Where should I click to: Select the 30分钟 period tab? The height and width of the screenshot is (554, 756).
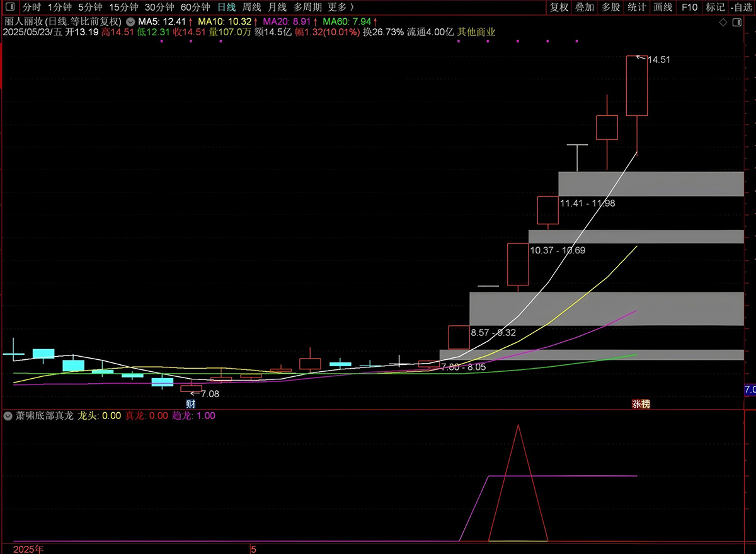pyautogui.click(x=159, y=8)
